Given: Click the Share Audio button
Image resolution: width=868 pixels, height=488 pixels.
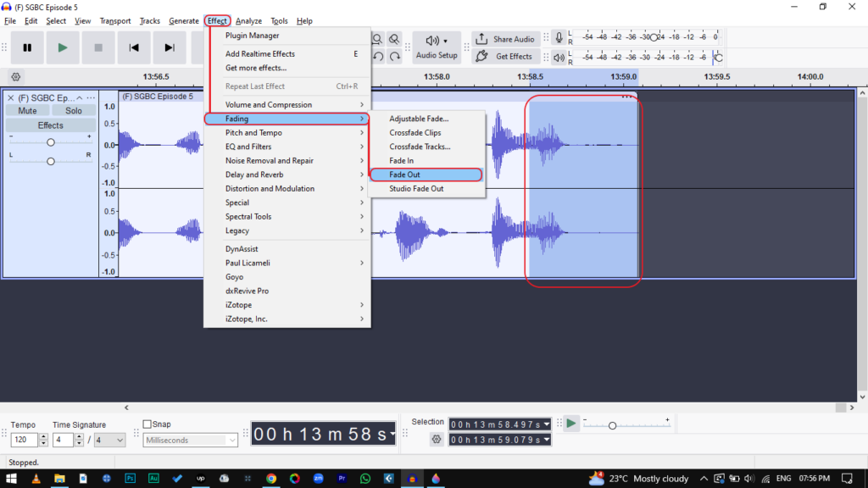Looking at the screenshot, I should 505,39.
